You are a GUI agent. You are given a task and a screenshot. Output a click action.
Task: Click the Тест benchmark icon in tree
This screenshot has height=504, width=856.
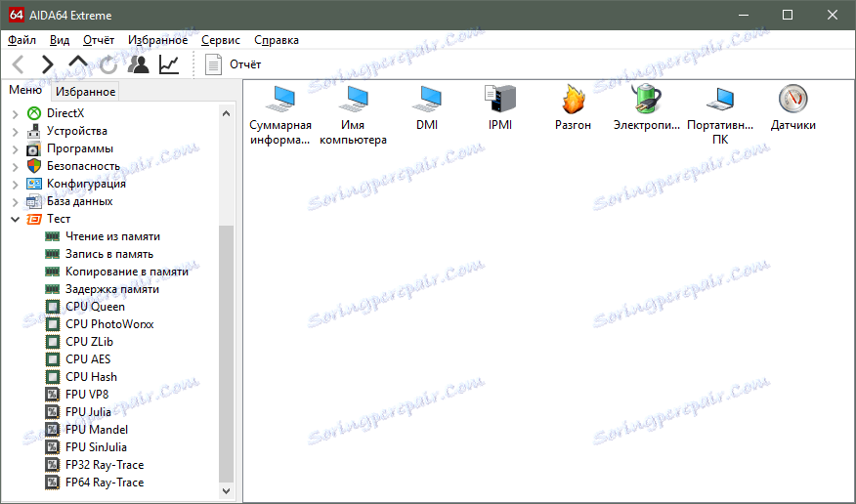tap(34, 219)
